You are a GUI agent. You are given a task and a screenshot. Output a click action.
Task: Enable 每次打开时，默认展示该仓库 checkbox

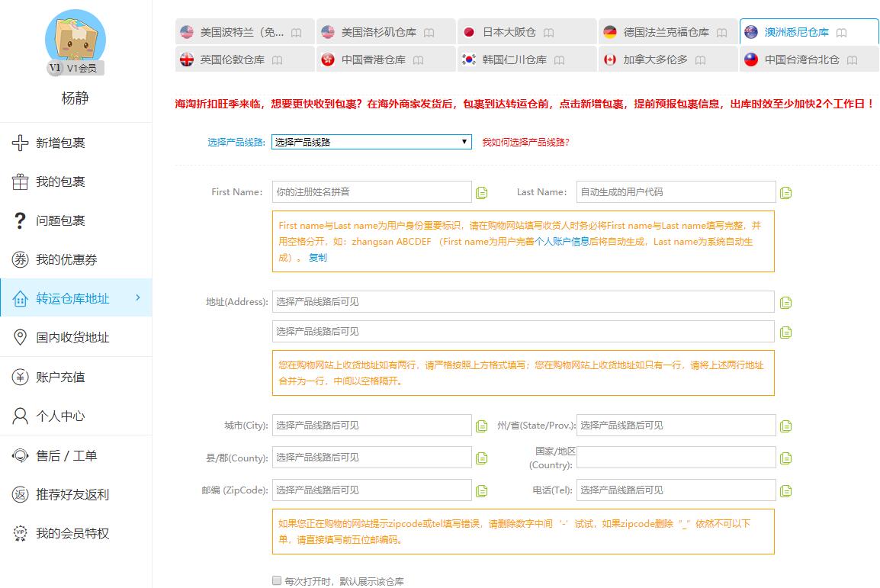[277, 580]
